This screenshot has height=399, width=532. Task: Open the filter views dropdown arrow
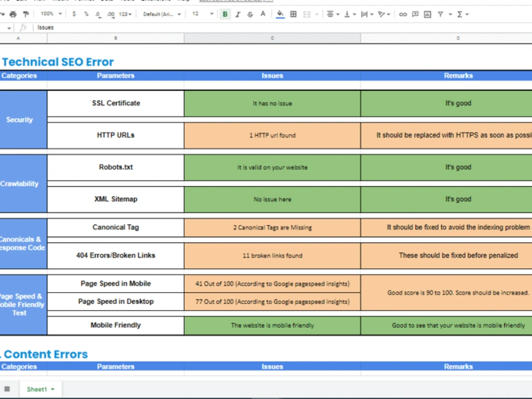click(451, 14)
